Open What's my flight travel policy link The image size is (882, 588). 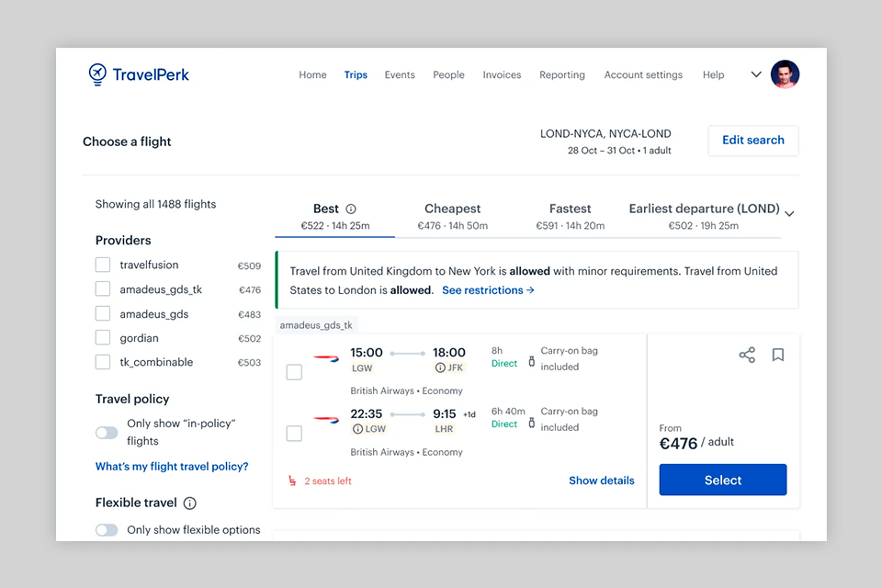(172, 467)
